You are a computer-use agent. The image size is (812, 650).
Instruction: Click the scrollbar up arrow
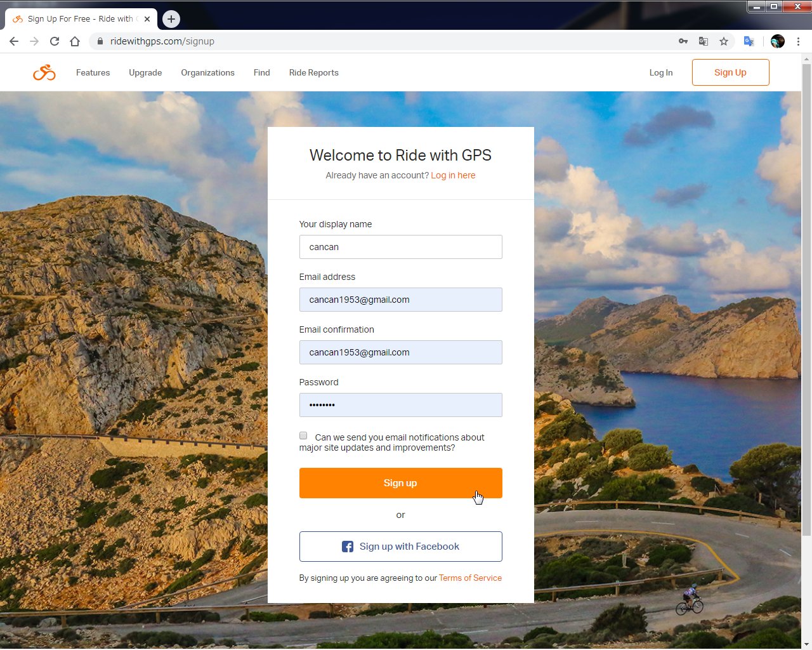pos(806,59)
